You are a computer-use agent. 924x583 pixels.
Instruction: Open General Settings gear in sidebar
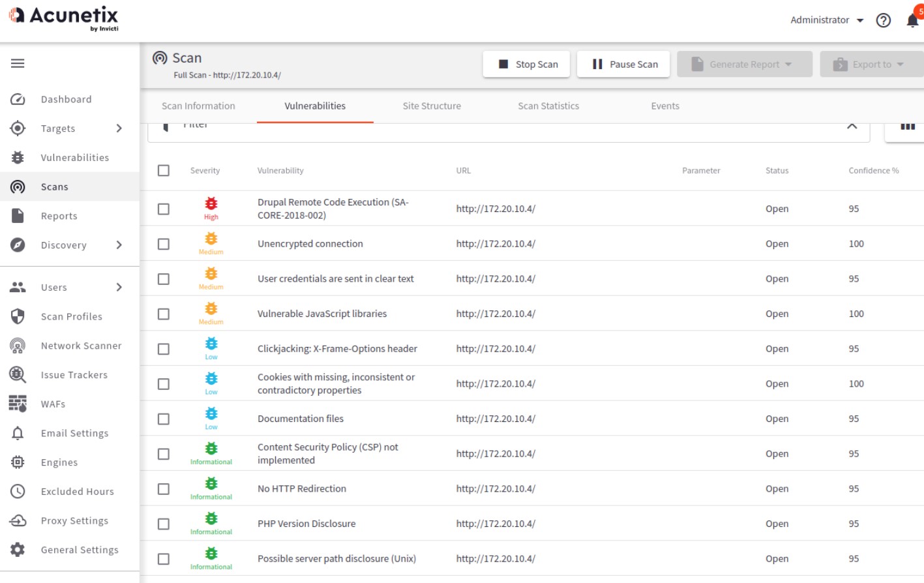click(x=18, y=550)
